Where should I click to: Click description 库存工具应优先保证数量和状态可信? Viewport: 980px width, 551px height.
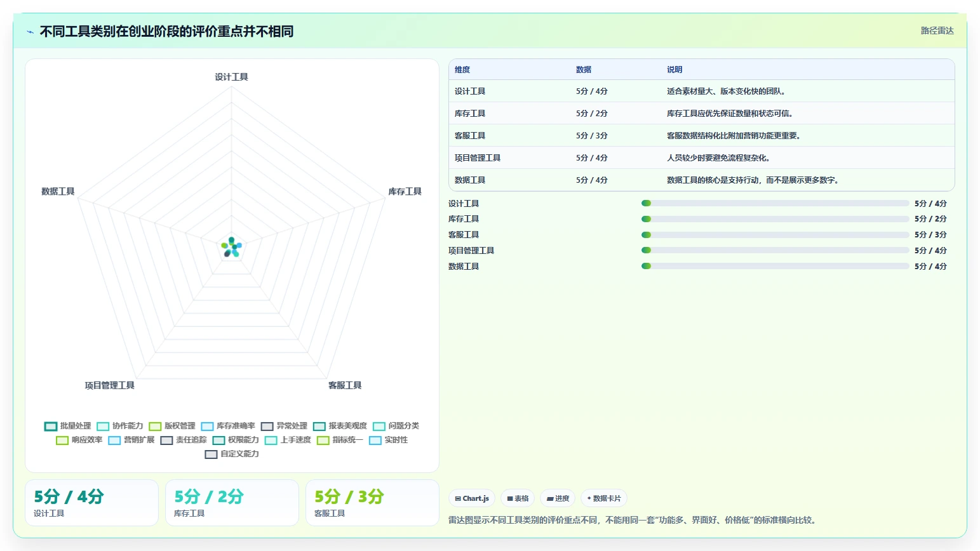click(x=730, y=114)
